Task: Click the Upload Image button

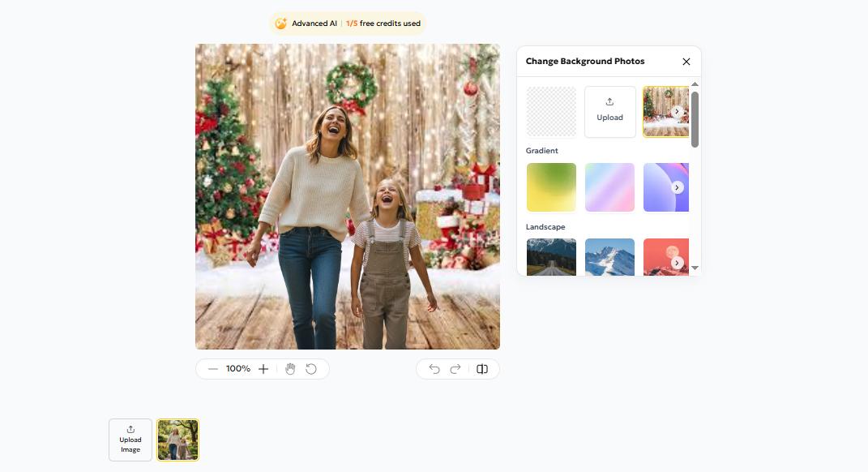Action: click(x=130, y=440)
